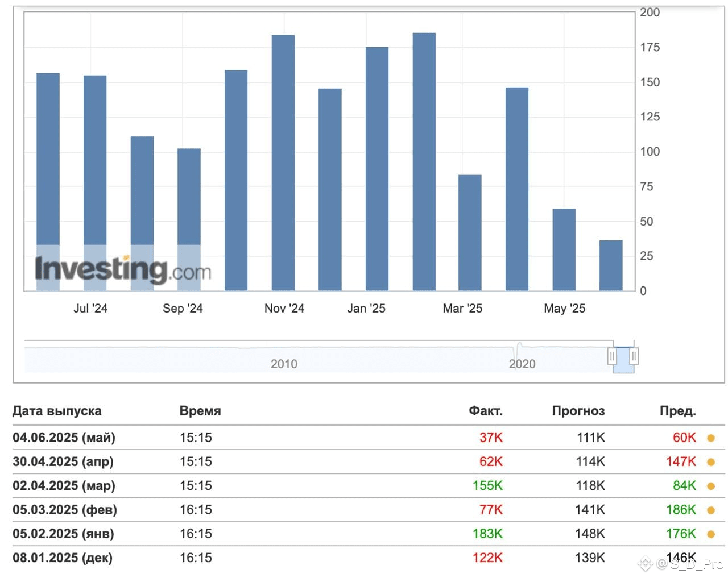Click the previous value 84K

(x=684, y=485)
